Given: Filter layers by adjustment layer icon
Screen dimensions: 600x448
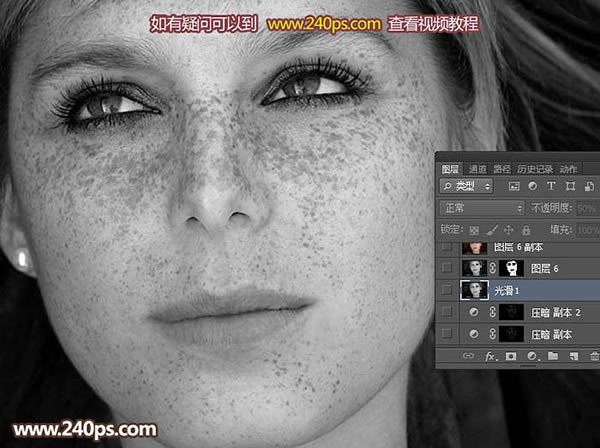Looking at the screenshot, I should tap(532, 186).
